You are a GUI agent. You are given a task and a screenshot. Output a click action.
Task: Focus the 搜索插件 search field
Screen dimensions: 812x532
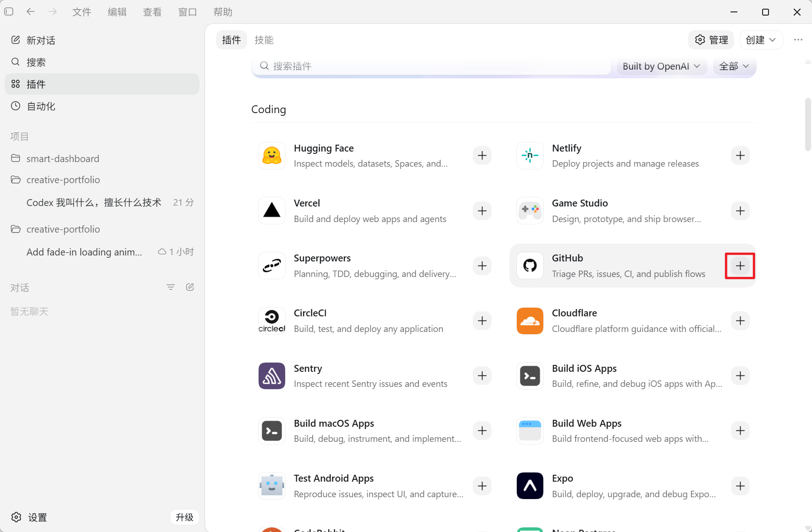(x=431, y=66)
